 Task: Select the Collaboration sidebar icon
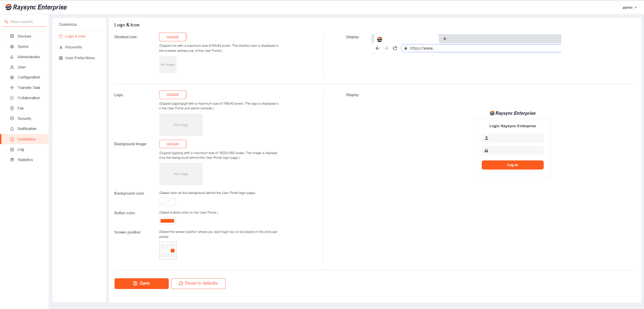[12, 98]
